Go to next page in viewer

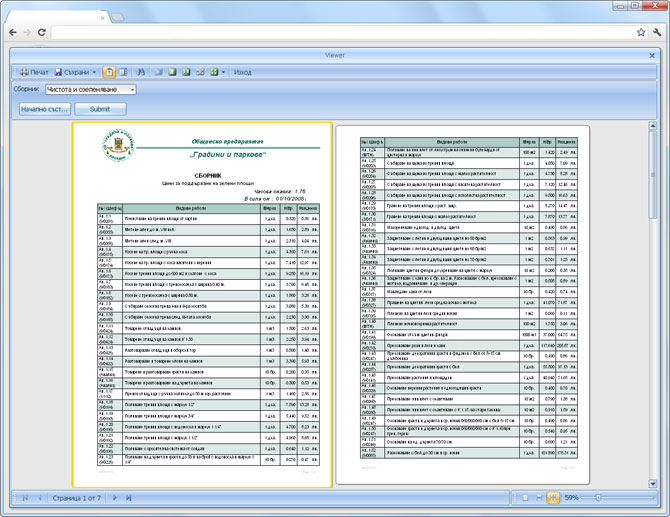(115, 498)
